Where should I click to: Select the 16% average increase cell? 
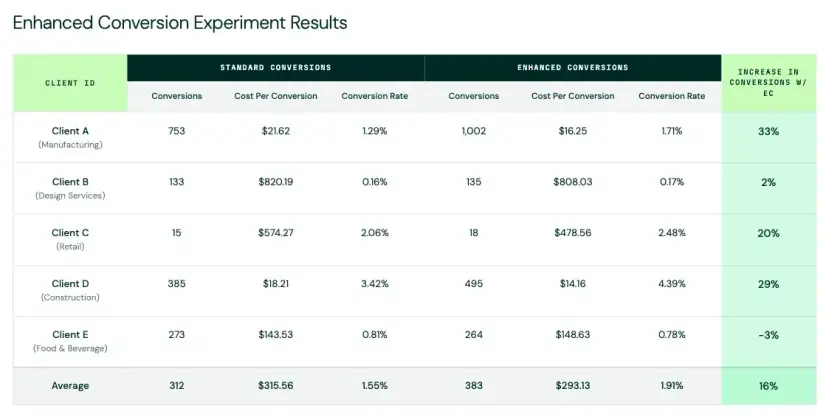769,386
